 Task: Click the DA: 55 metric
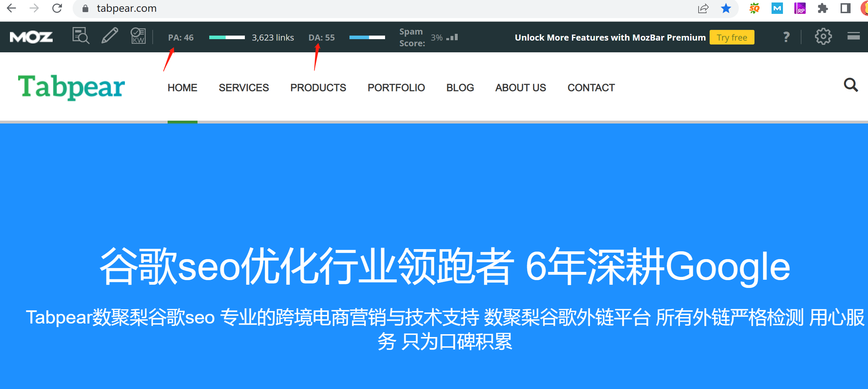coord(321,37)
